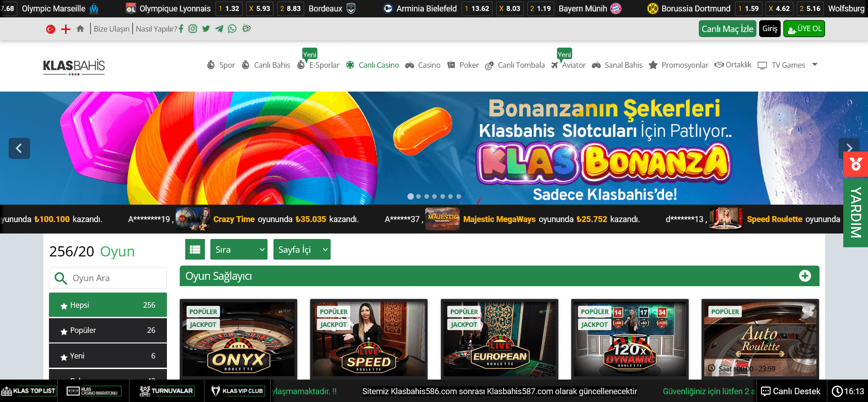The height and width of the screenshot is (402, 868).
Task: Open the football TV icon
Action: 246,28
